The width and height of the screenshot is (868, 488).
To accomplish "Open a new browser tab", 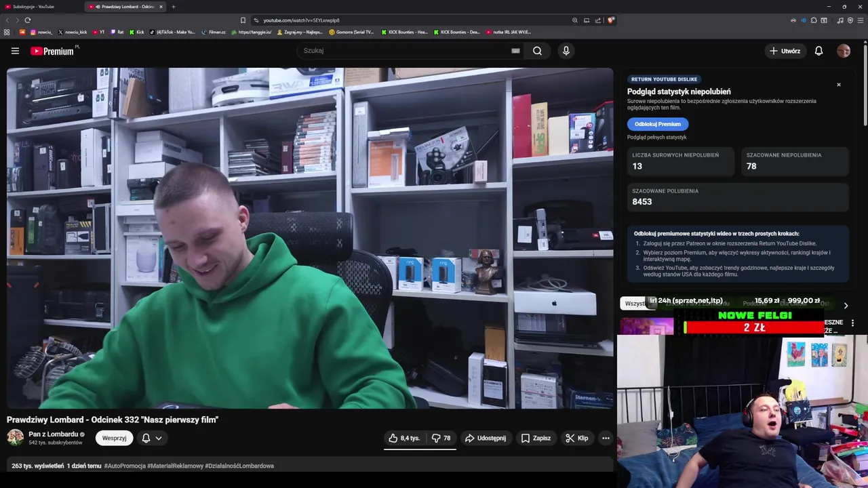I will tap(173, 6).
